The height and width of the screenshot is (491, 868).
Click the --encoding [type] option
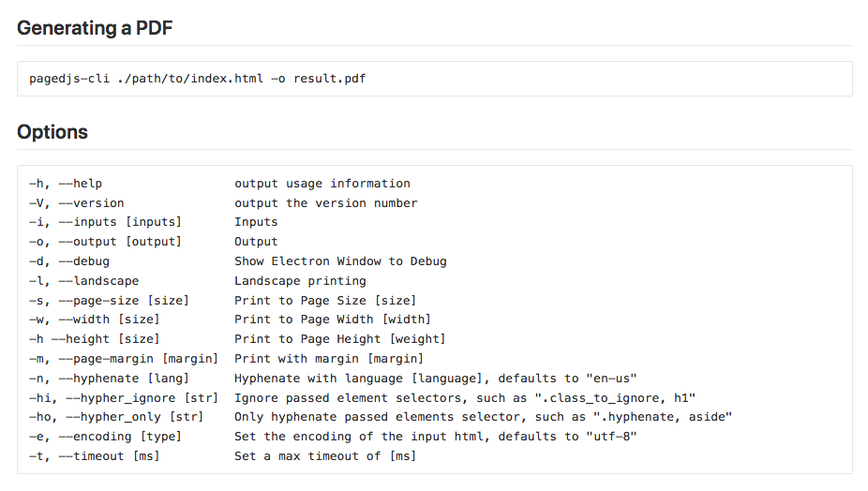click(x=105, y=437)
